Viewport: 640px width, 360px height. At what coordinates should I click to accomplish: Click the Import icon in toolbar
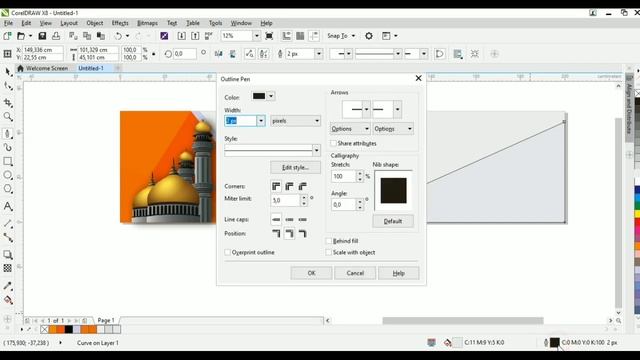182,36
